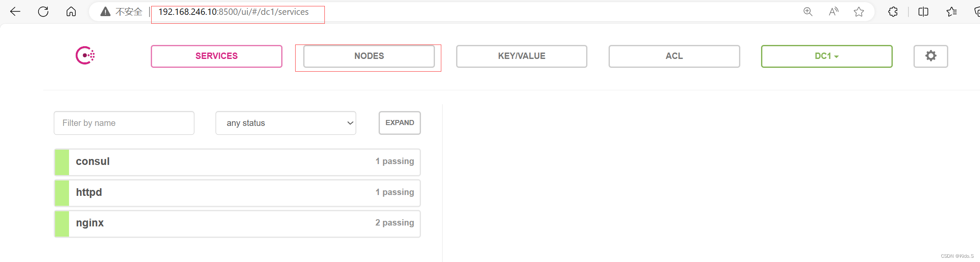Click the 1 passing status on httpd
This screenshot has width=980, height=262.
[395, 192]
